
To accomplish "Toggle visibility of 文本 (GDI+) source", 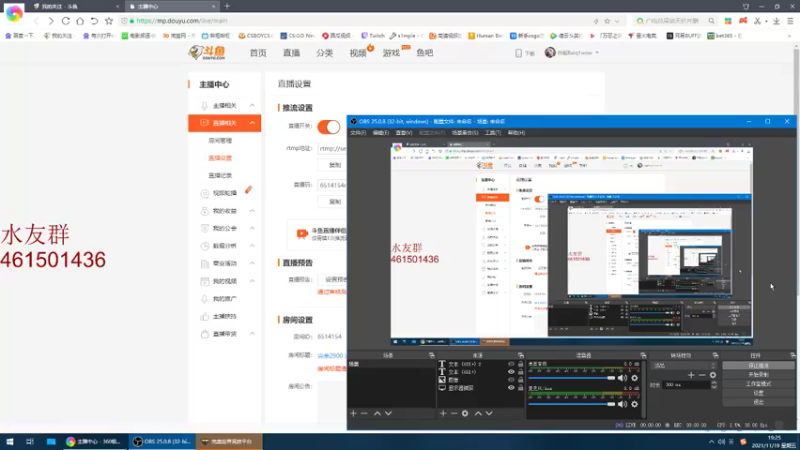I will (511, 372).
